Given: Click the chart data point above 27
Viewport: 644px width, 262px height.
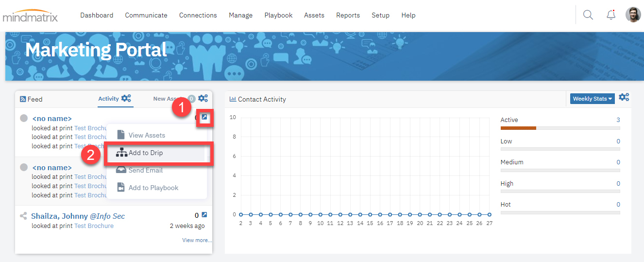Looking at the screenshot, I should tap(490, 214).
